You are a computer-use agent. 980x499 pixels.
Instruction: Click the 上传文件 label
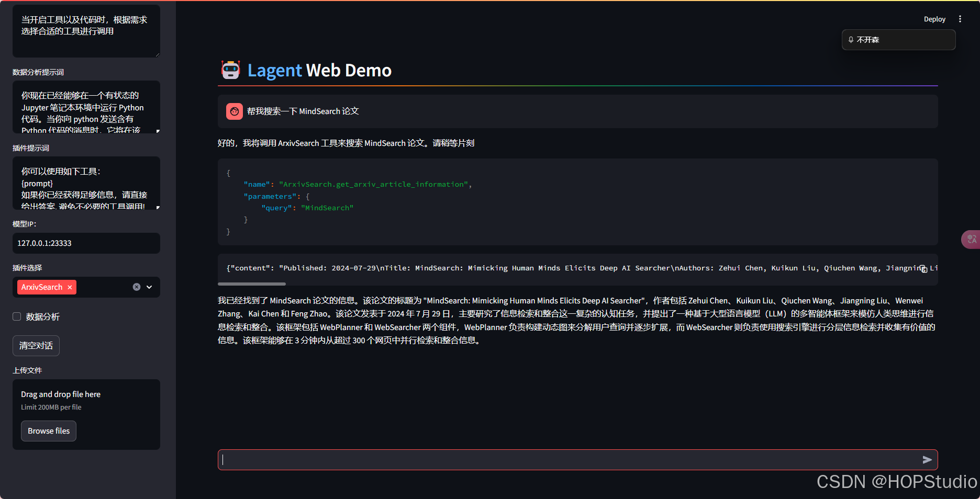(x=27, y=370)
